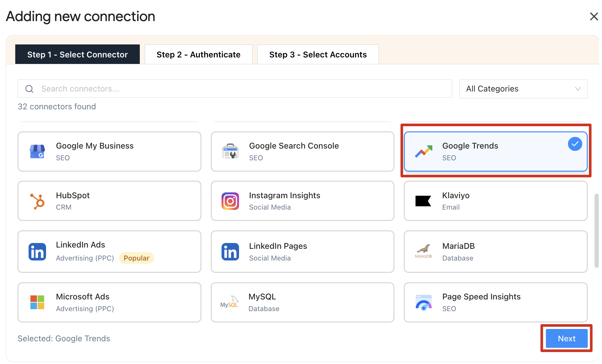Focus the Search connectors input field
This screenshot has height=364, width=602.
click(240, 89)
